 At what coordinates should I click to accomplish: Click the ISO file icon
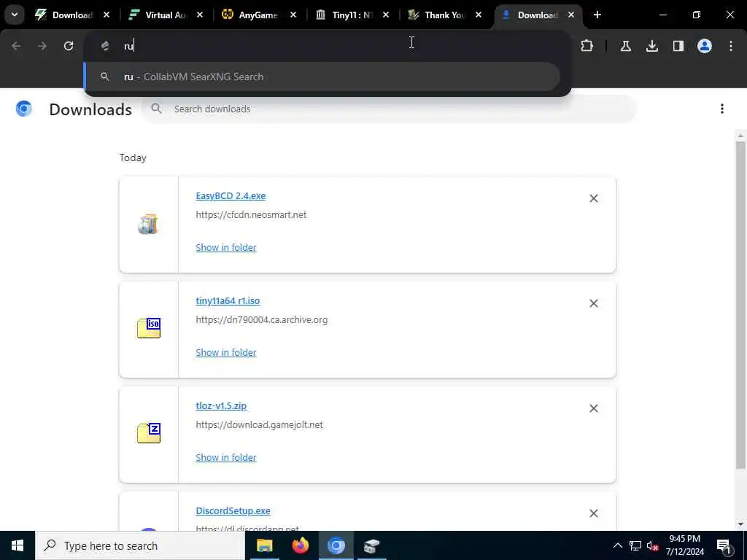[149, 328]
